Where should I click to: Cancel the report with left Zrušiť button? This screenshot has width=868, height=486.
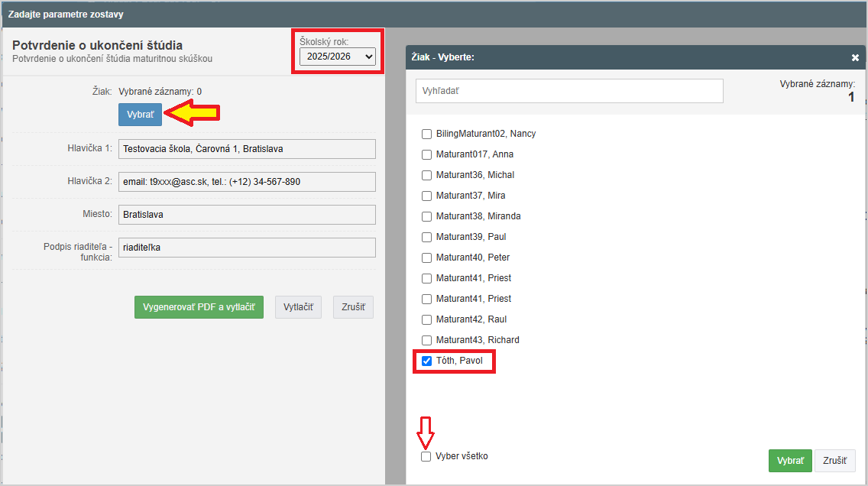click(x=353, y=307)
